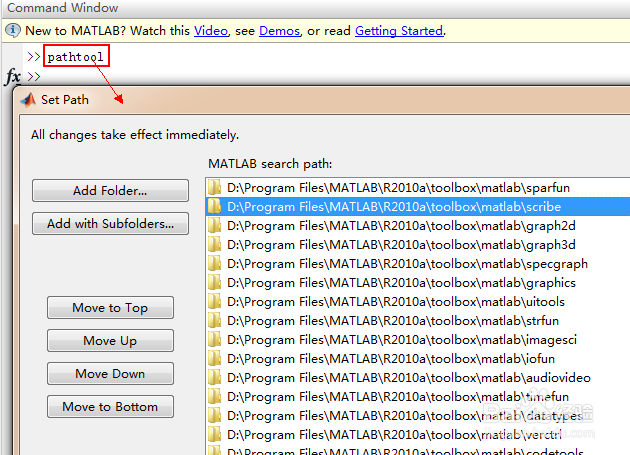Click the Set Path dialog title bar text
The width and height of the screenshot is (630, 455).
[65, 100]
